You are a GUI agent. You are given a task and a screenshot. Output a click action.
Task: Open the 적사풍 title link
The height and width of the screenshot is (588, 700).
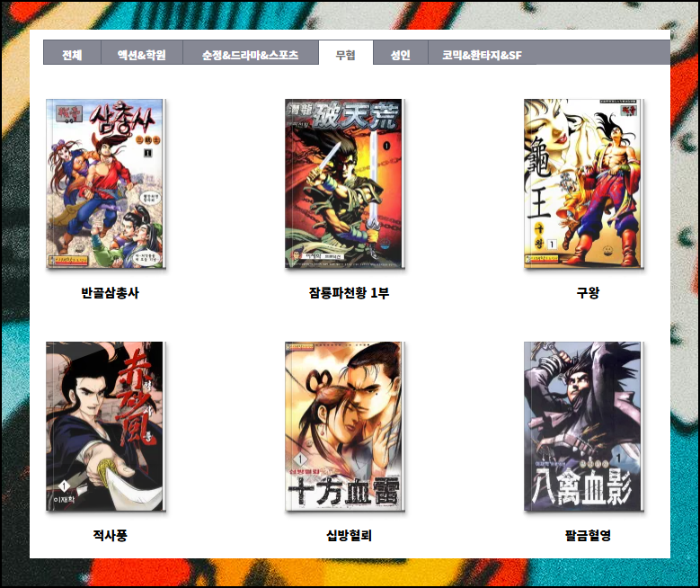[110, 535]
